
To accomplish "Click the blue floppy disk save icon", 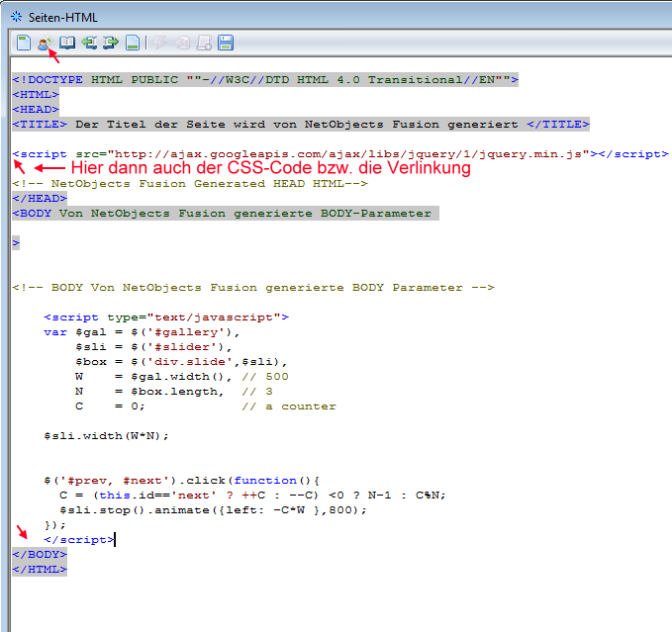I will click(226, 43).
